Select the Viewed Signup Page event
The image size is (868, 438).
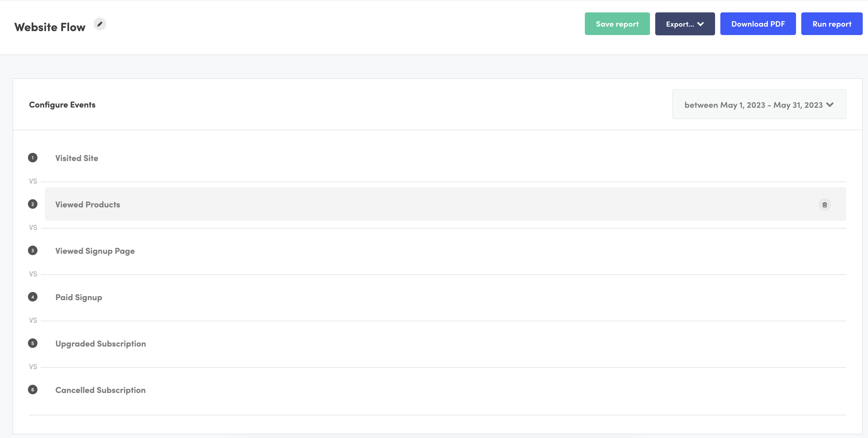(95, 250)
